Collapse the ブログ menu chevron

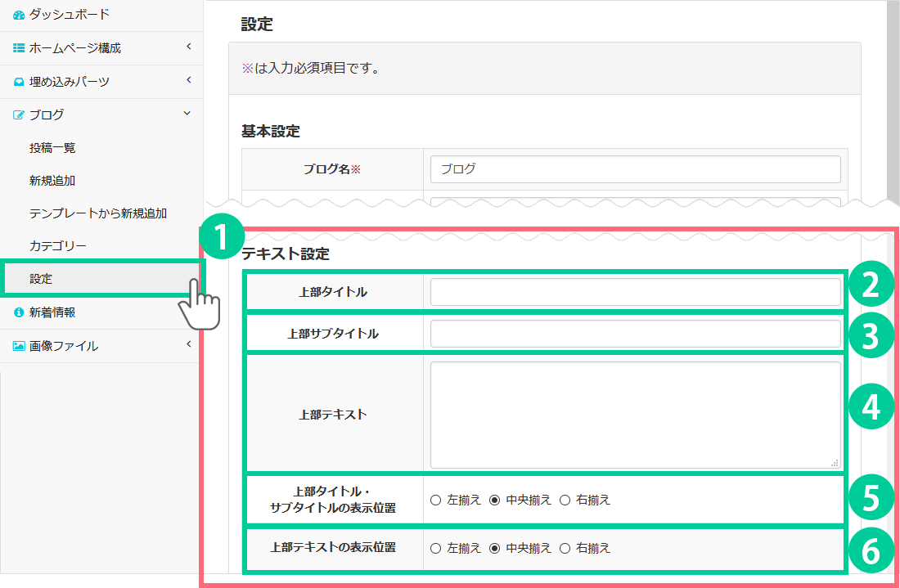pos(187,114)
